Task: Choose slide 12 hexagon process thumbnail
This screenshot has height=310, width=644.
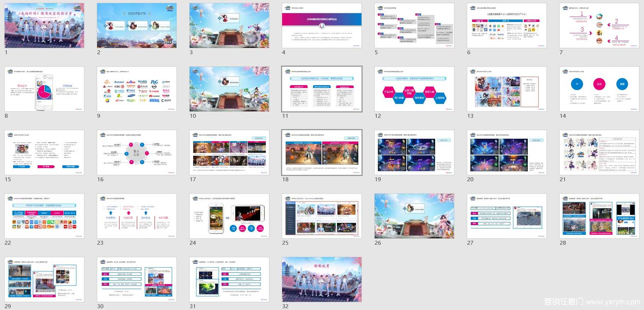Action: click(414, 89)
